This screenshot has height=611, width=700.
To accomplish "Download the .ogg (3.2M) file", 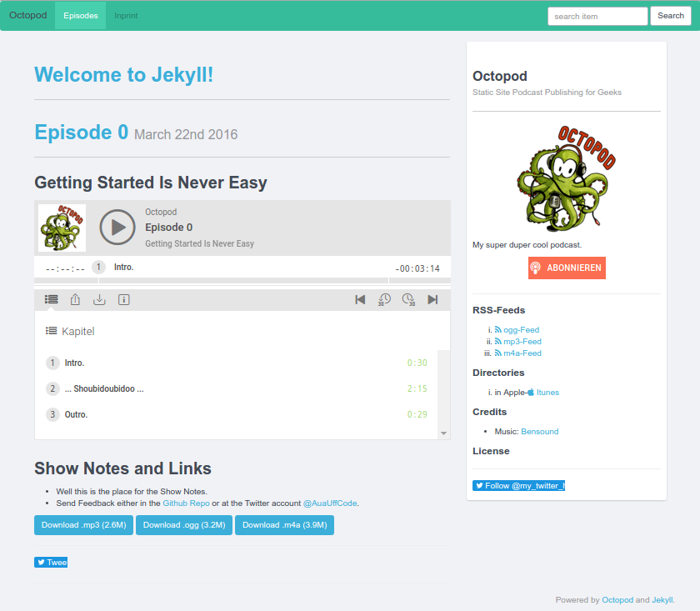I will 184,525.
